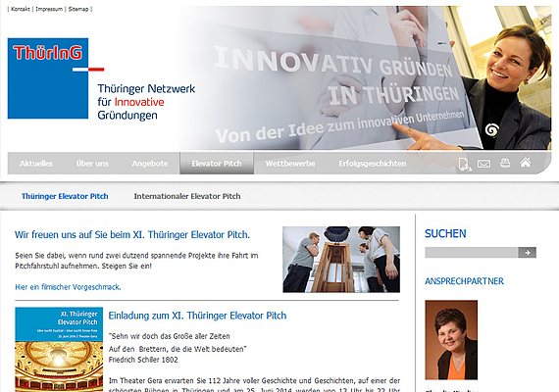Screen dimensions: 559x392
Task: Click the printer icon
Action: pos(505,164)
